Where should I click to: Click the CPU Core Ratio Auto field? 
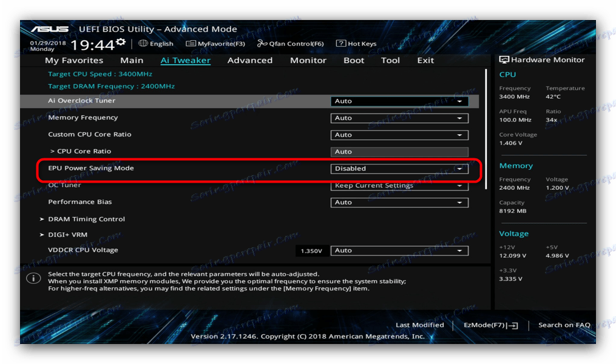pos(399,152)
